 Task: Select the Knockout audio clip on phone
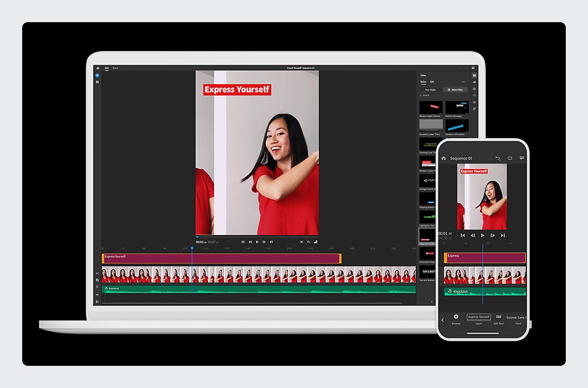pyautogui.click(x=485, y=292)
